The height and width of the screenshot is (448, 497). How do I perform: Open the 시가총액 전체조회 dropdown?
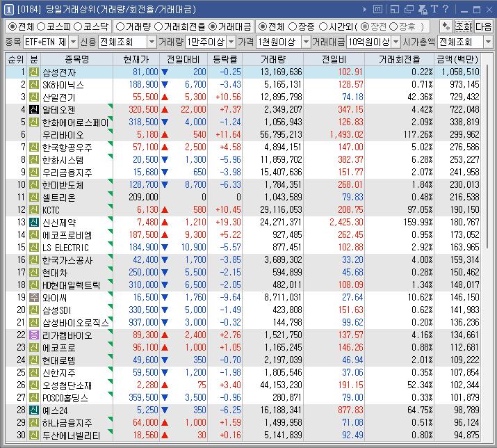(x=488, y=42)
